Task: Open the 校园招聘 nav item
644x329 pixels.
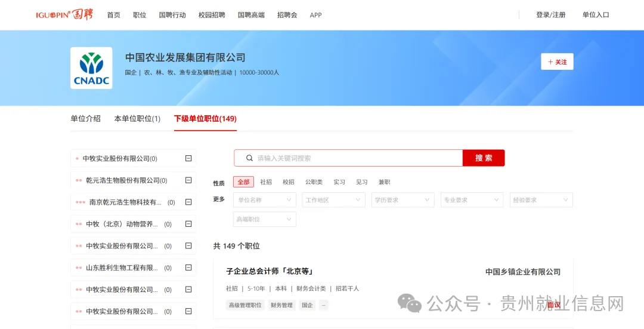Action: click(x=212, y=15)
